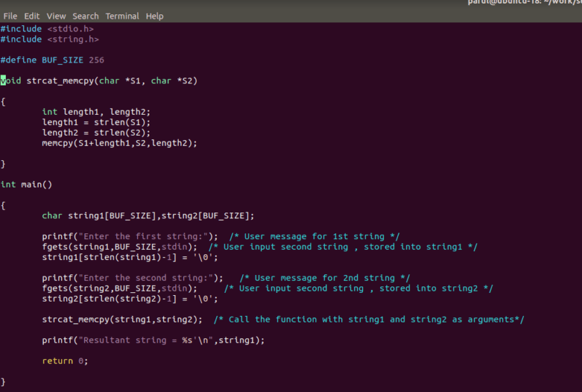The image size is (582, 392).
Task: Click the 'fgets(string1,BUF_SIZE,stdin);' call
Action: tap(119, 247)
